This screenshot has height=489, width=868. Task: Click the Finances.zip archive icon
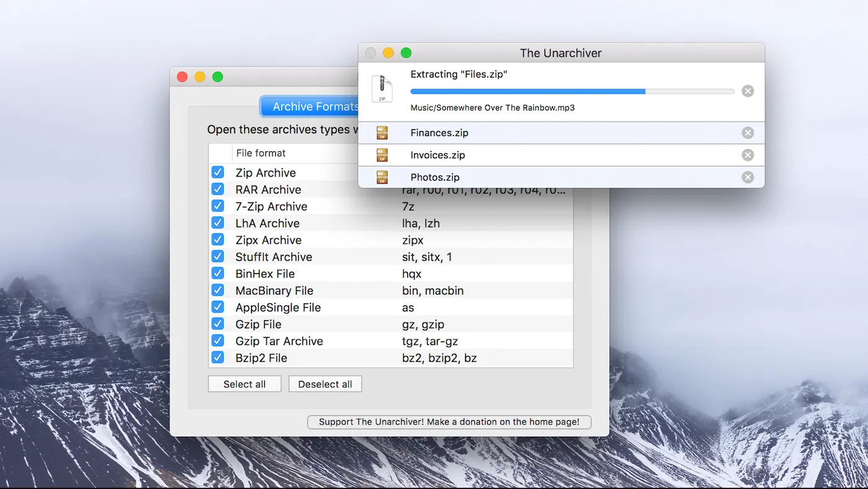(x=382, y=133)
